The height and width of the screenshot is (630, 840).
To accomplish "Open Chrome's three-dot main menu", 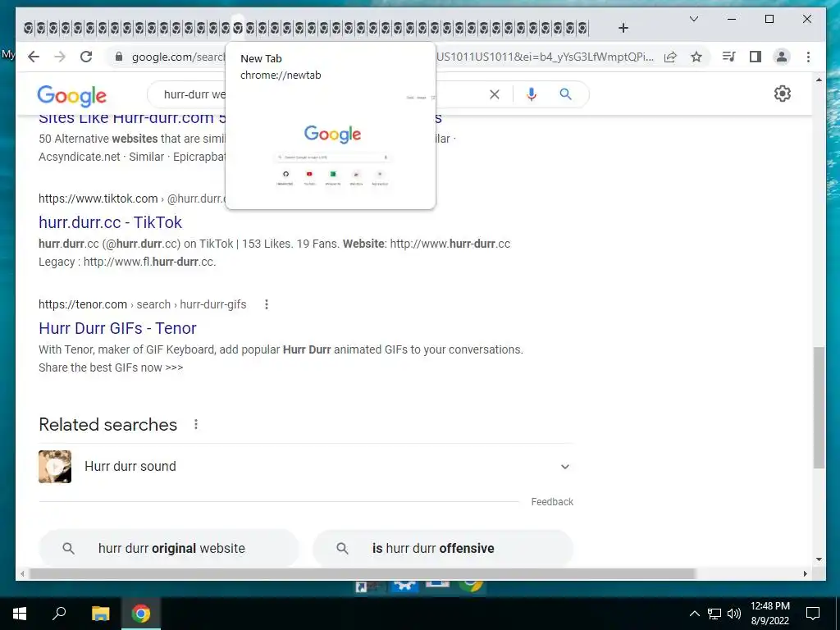I will (808, 57).
